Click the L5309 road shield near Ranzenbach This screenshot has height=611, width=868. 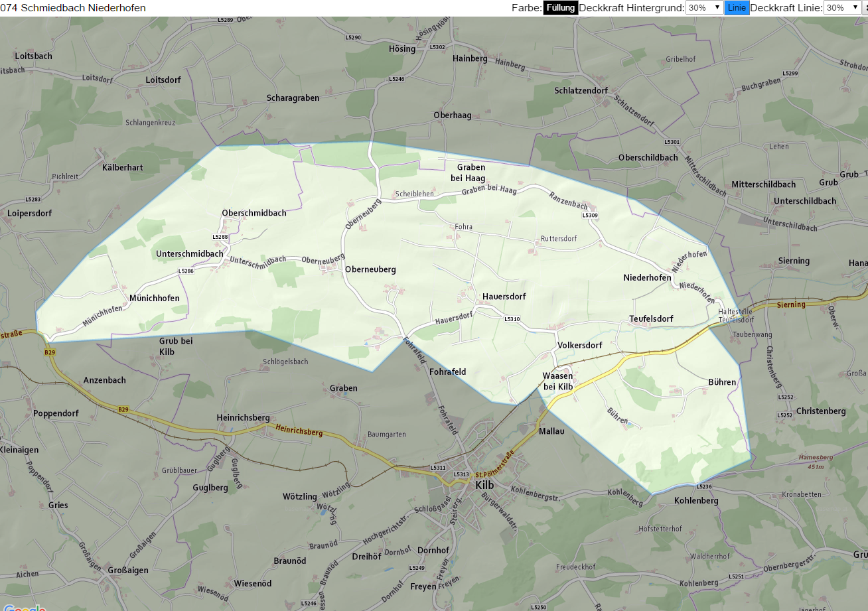tap(590, 215)
